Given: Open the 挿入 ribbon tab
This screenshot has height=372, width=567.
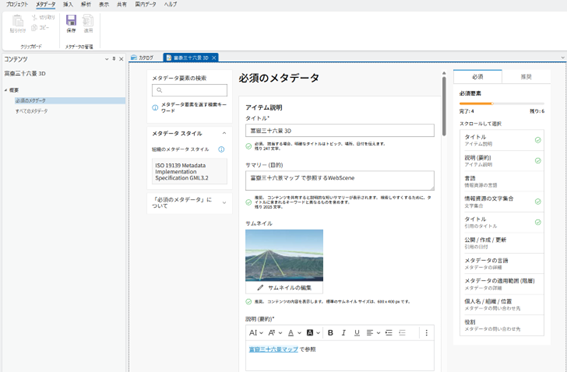Looking at the screenshot, I should [x=68, y=4].
